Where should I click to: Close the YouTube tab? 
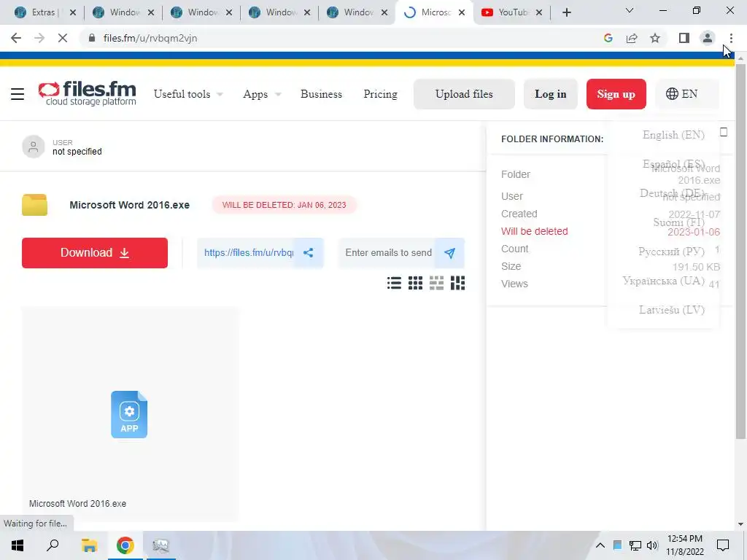coord(539,12)
